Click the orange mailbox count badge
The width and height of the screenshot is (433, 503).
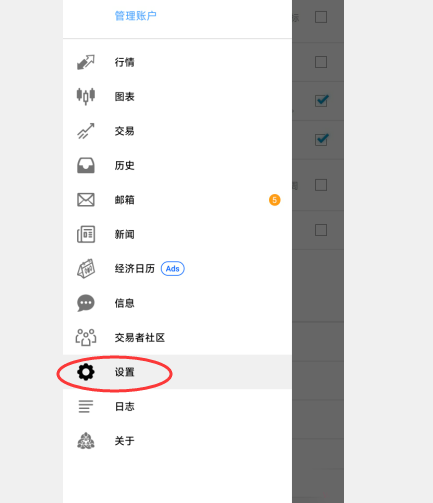coord(275,200)
